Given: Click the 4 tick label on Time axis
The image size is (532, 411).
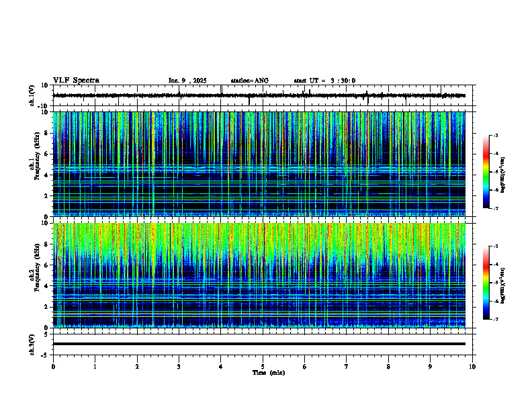Looking at the screenshot, I should [x=221, y=367].
